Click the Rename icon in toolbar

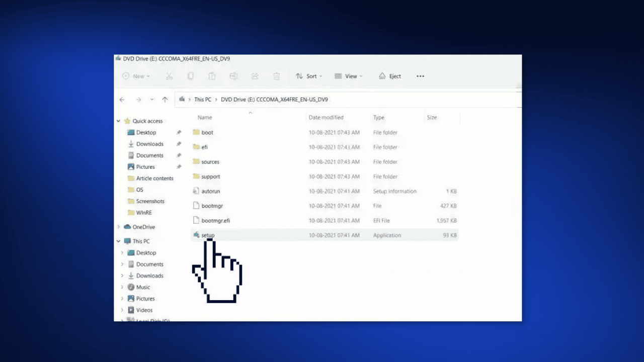tap(234, 76)
